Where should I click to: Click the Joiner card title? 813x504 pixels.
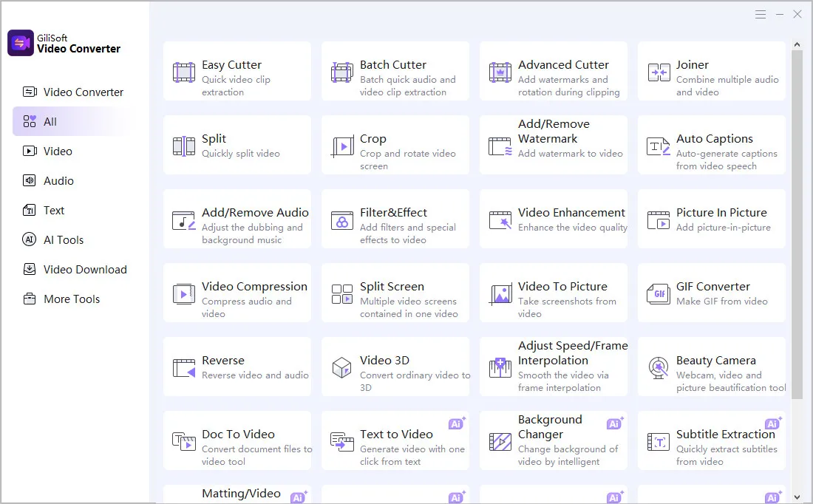coord(693,65)
